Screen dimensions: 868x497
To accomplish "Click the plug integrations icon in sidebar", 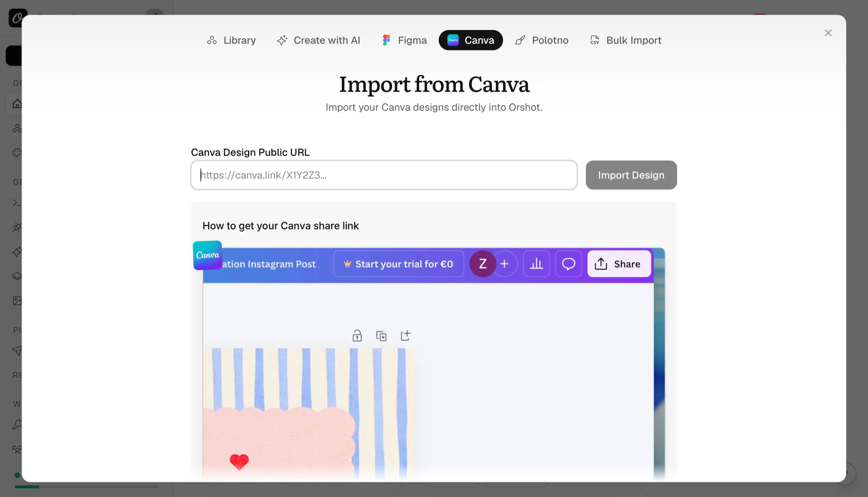I will tap(17, 227).
